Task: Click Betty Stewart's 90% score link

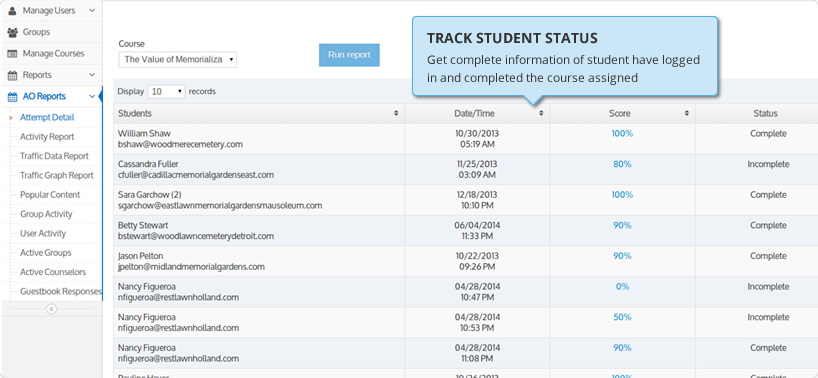Action: pos(622,225)
